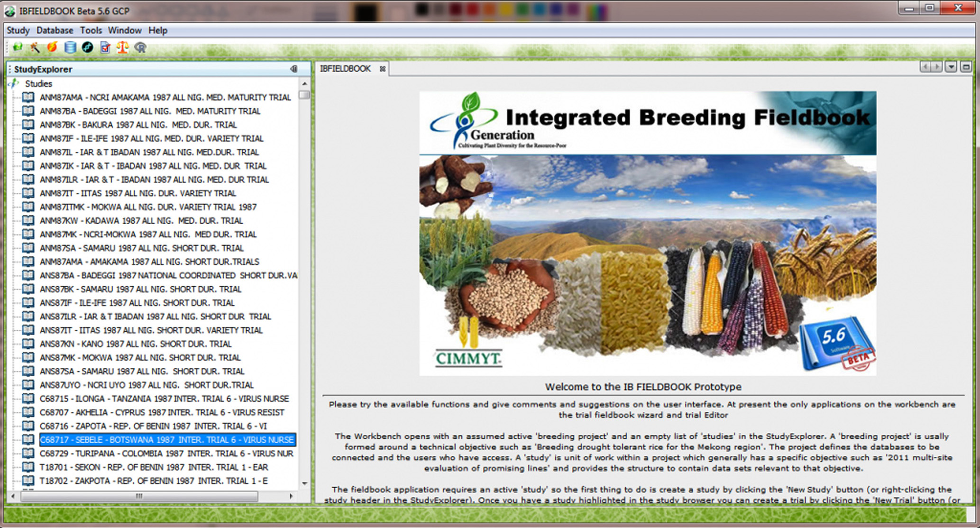This screenshot has height=528, width=980.
Task: Maximize the editor window pane
Action: pos(966,67)
